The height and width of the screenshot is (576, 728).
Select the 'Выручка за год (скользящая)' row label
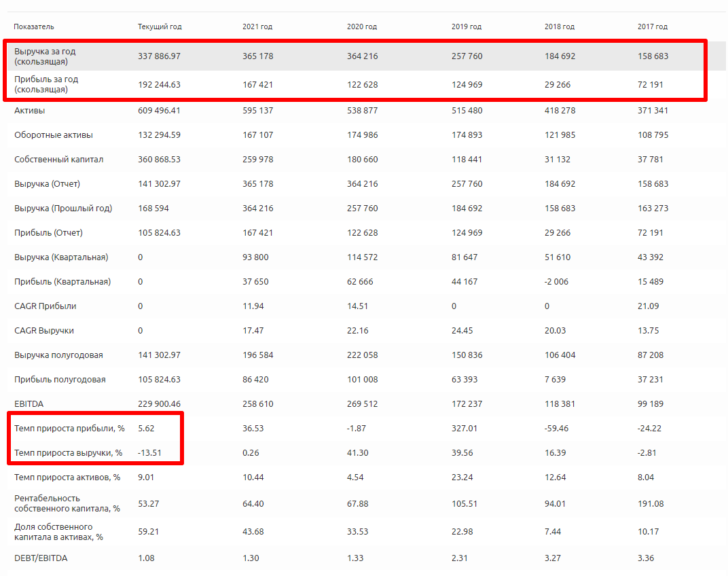point(46,56)
